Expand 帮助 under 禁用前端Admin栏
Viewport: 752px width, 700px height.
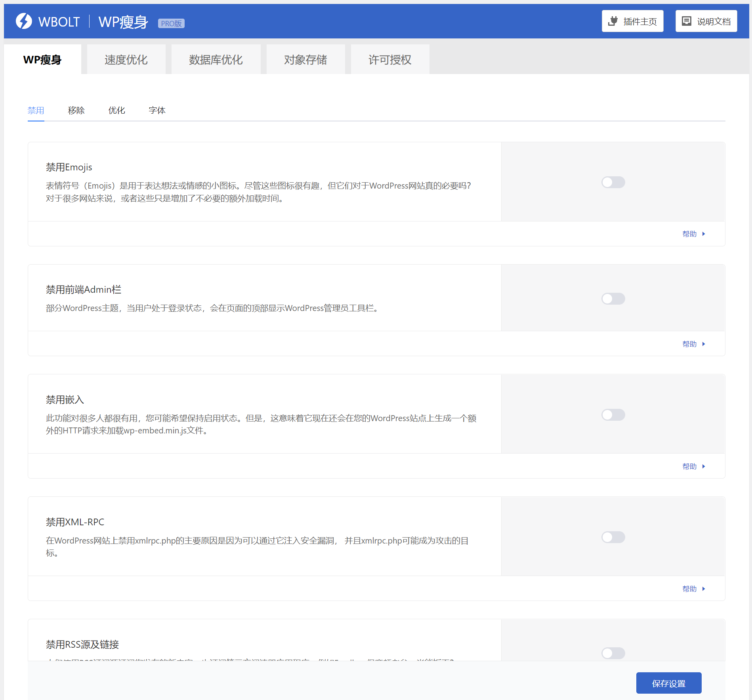(694, 344)
